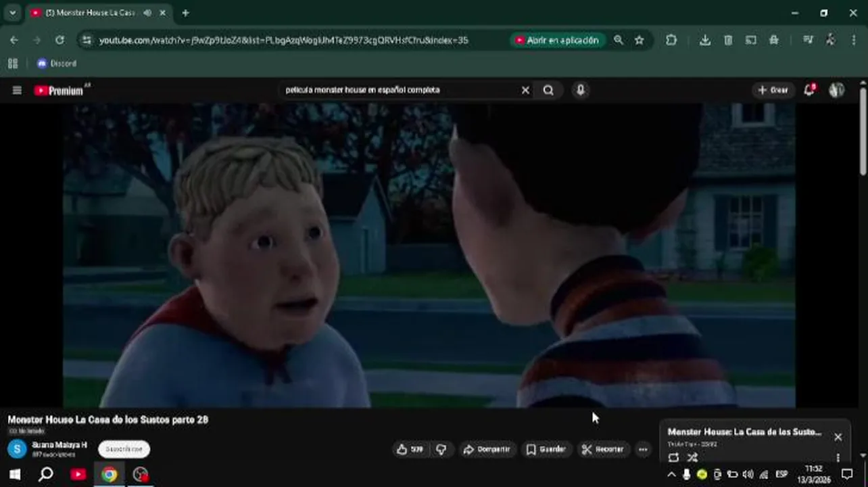
Task: Open Chrome downloads icon
Action: point(705,41)
